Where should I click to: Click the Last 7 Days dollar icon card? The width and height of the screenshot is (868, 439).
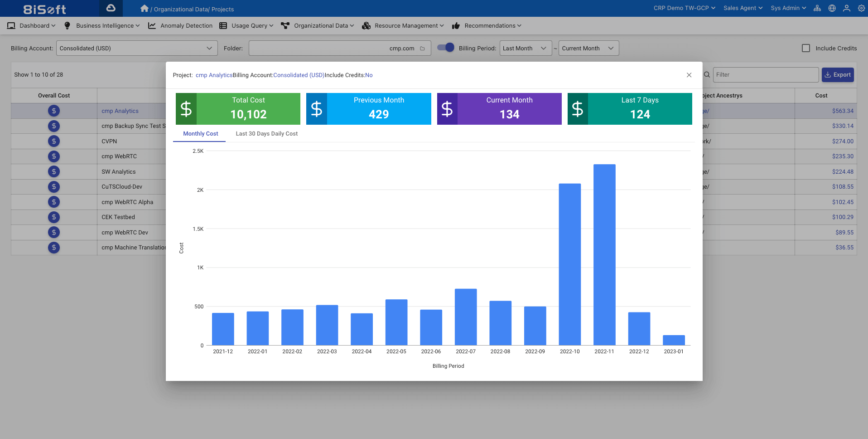(x=578, y=109)
